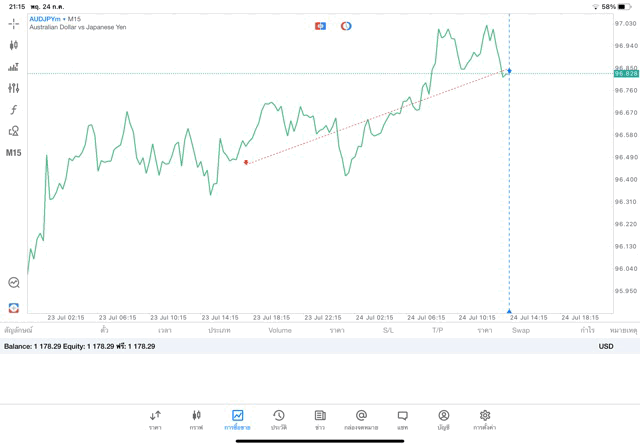The height and width of the screenshot is (447, 640).
Task: Open the trade panel icon at bottom-left
Action: pyautogui.click(x=13, y=308)
